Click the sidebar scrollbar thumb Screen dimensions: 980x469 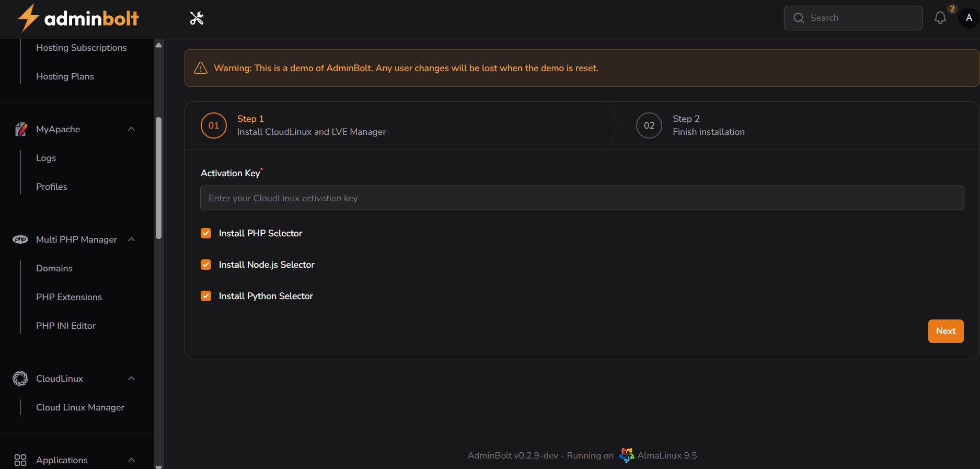tap(159, 178)
